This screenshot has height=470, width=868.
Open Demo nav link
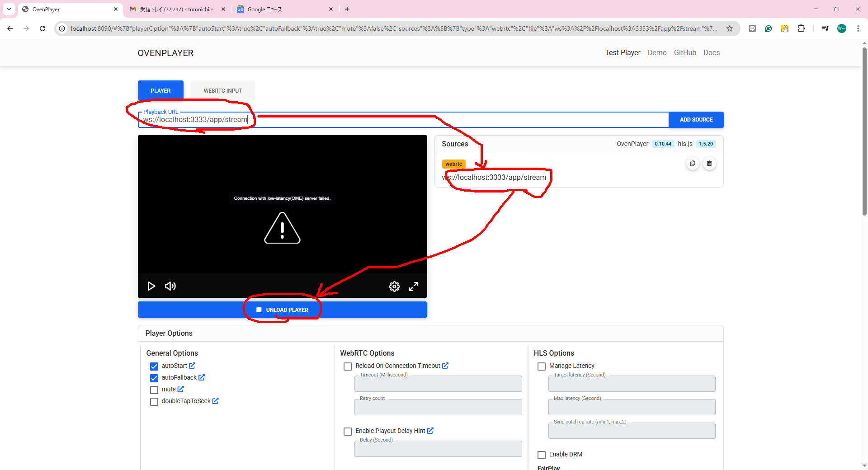click(657, 52)
